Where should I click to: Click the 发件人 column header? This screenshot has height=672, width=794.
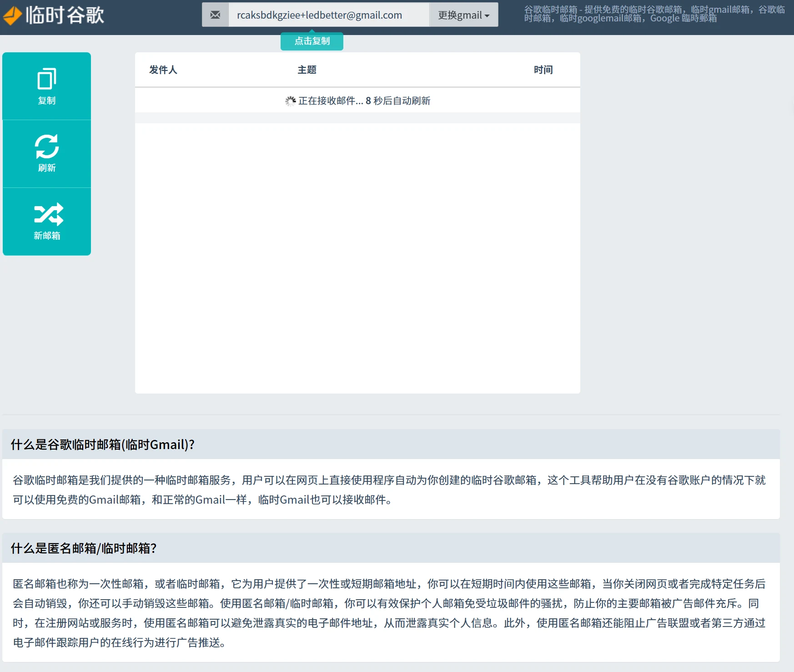tap(163, 70)
